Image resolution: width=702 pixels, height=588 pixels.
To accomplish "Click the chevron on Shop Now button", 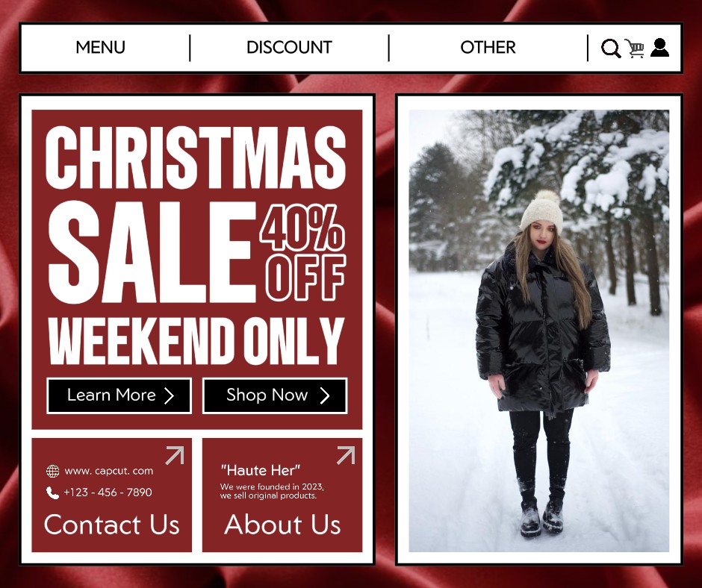I will [x=325, y=395].
